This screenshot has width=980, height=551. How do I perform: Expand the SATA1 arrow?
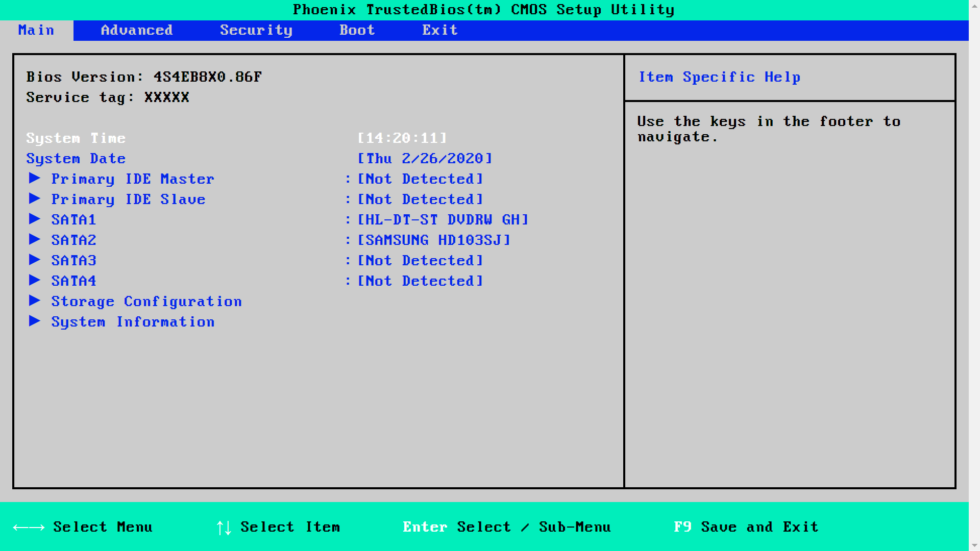[x=35, y=219]
